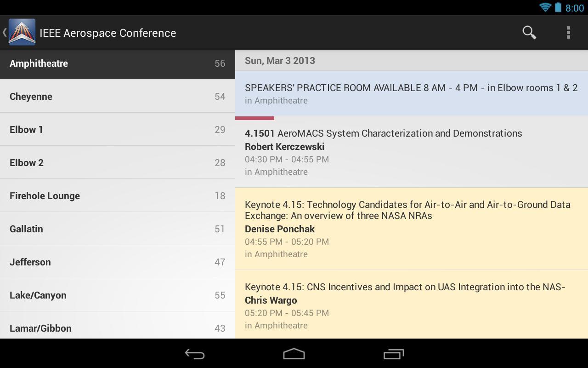Open the Lamar/Gibbon room sessions
The height and width of the screenshot is (368, 588).
(x=118, y=325)
